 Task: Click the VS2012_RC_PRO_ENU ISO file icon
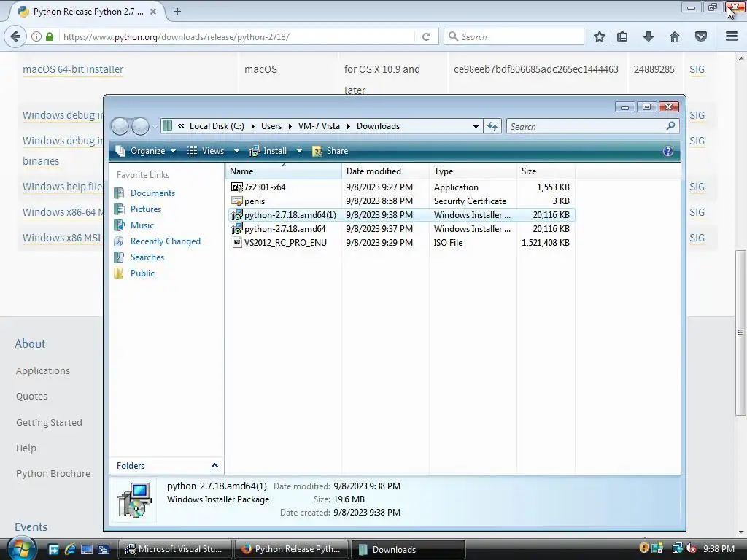point(237,242)
